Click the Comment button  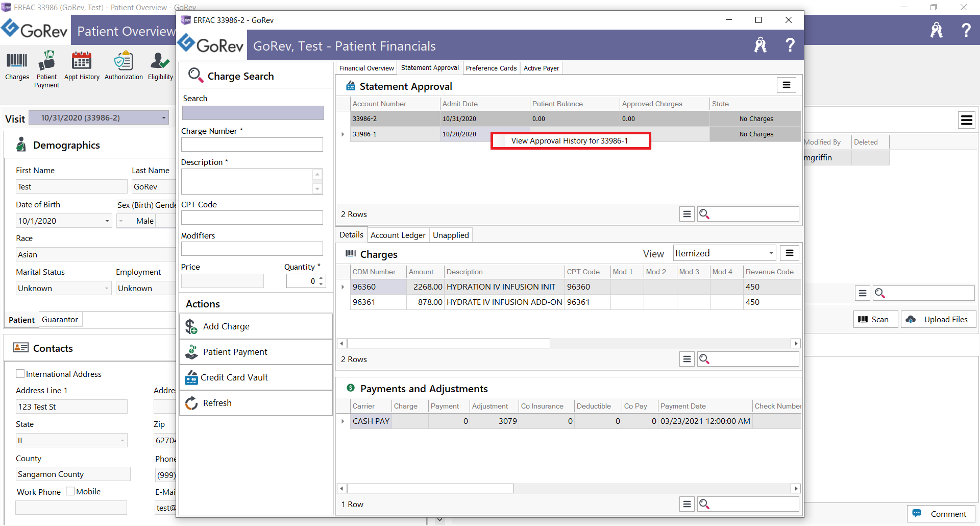(941, 514)
